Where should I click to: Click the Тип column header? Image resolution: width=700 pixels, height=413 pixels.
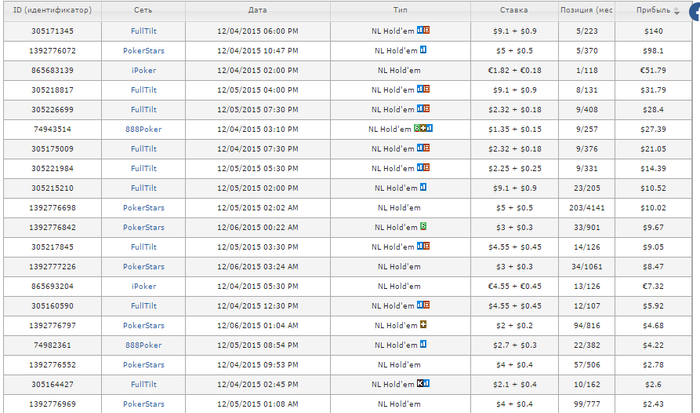401,10
